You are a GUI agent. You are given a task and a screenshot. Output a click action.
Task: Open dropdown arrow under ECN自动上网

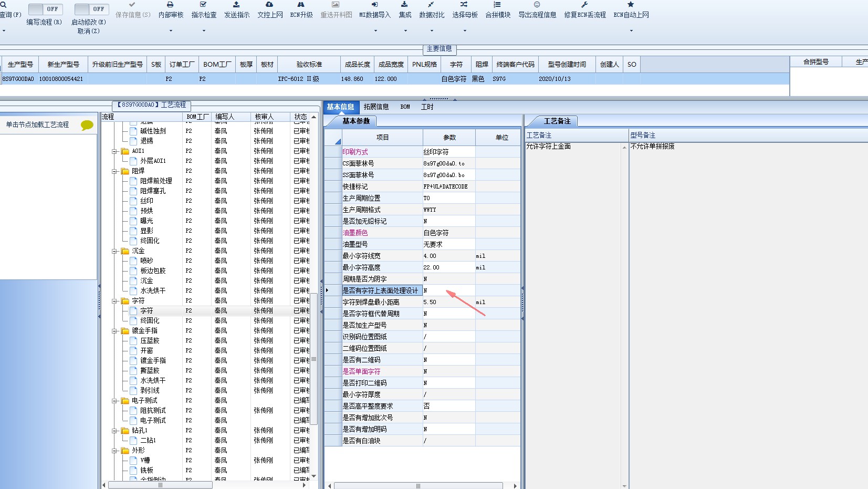[631, 31]
